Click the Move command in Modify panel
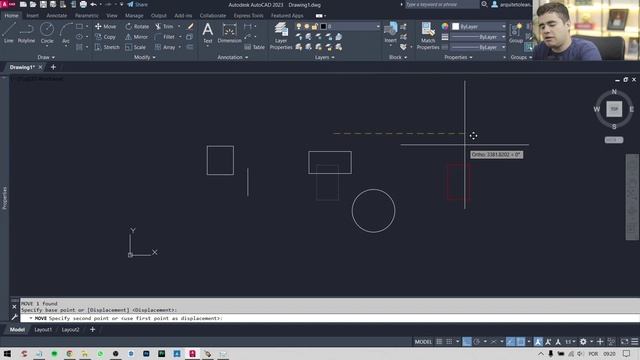Viewport: 640px width, 360px height. 105,26
